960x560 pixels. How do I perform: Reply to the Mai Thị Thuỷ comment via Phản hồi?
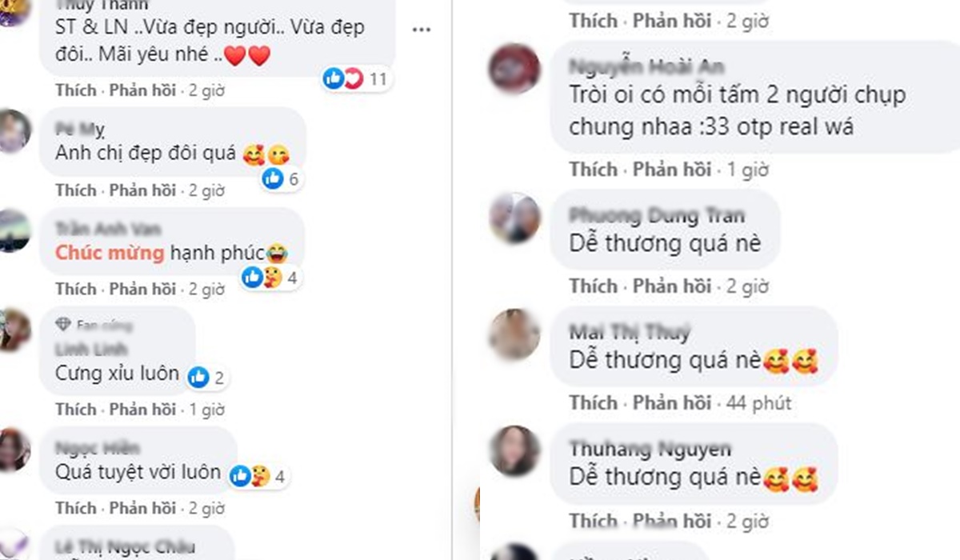[x=672, y=403]
